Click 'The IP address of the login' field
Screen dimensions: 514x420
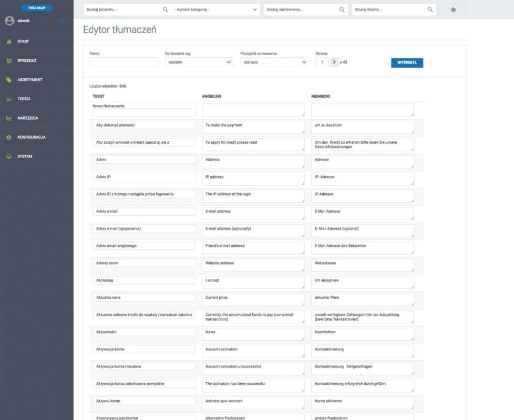point(253,196)
